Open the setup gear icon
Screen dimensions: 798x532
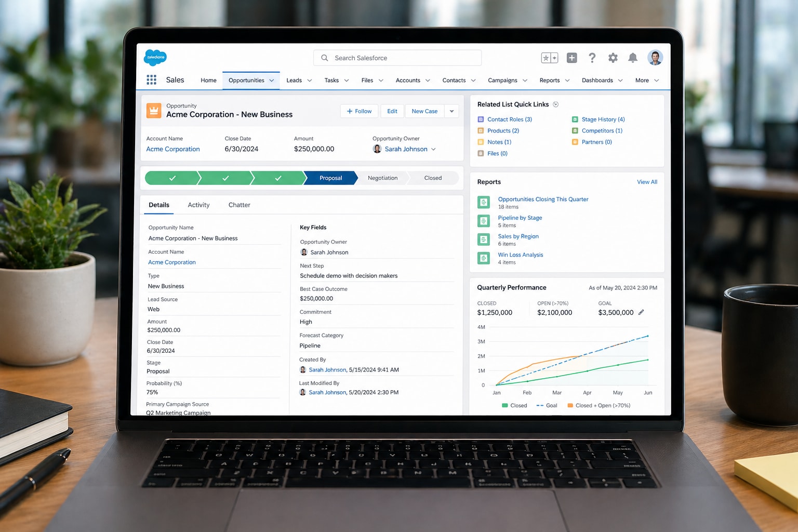pos(613,58)
